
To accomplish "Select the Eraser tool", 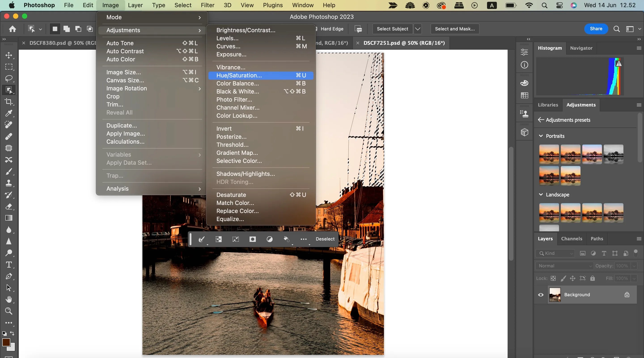I will pyautogui.click(x=9, y=206).
